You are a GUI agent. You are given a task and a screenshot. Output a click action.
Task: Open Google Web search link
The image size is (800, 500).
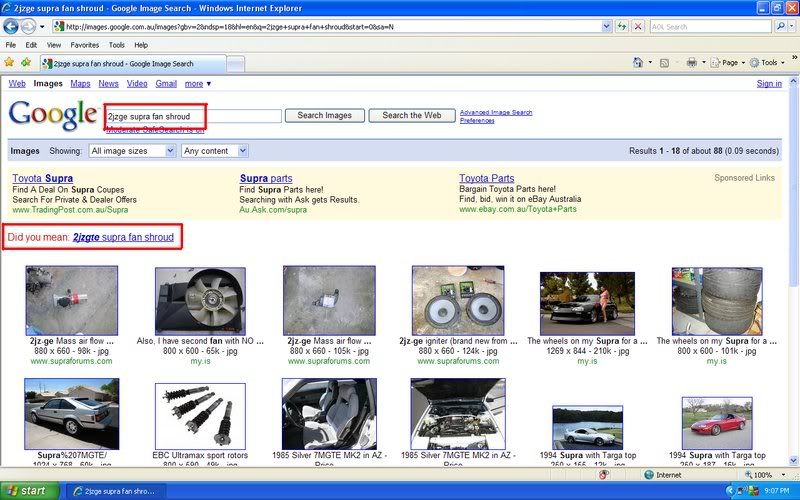pos(17,84)
